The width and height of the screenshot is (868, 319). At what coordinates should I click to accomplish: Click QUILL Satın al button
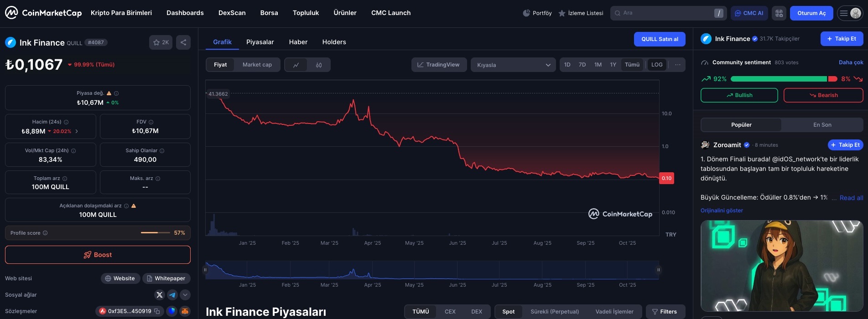pyautogui.click(x=660, y=39)
